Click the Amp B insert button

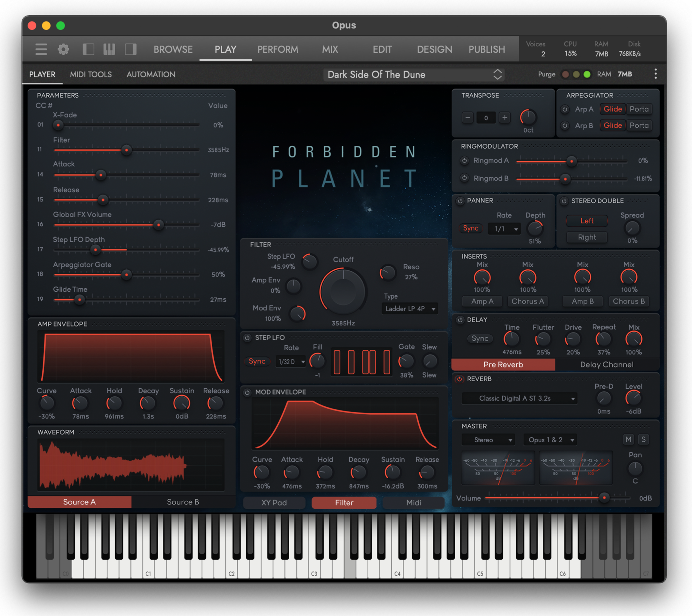(582, 301)
